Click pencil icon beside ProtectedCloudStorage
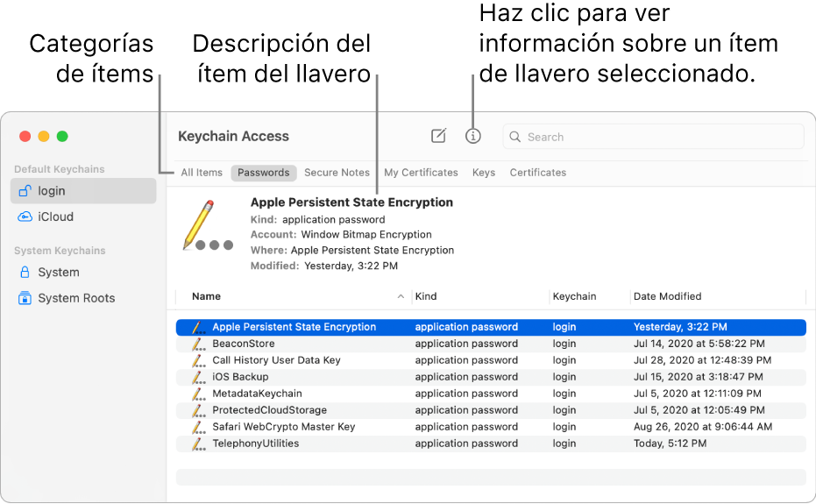 tap(198, 410)
